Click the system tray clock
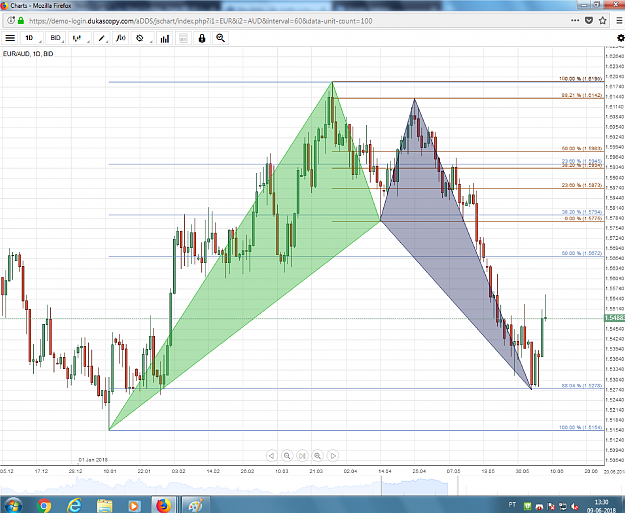Screen dimensions: 625x513 point(601,506)
